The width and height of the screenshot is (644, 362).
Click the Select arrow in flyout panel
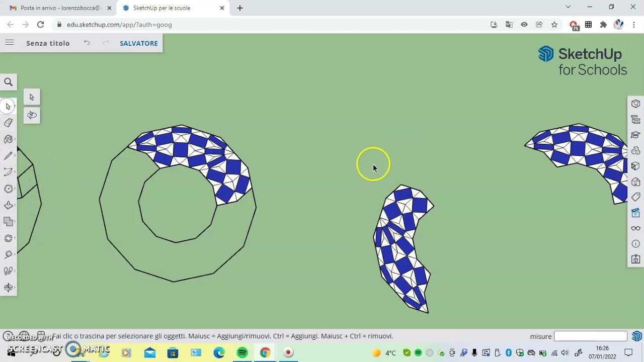tap(32, 97)
